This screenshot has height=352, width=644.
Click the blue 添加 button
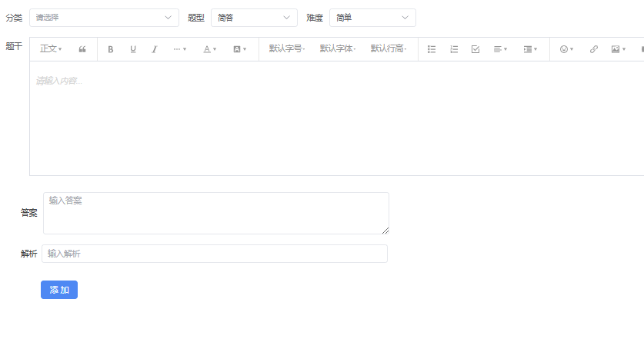pyautogui.click(x=59, y=290)
